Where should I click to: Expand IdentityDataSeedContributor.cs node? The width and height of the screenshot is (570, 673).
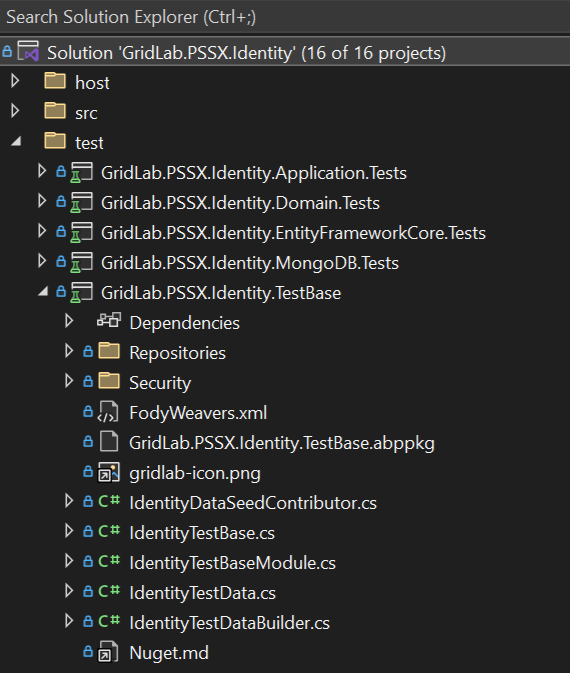[69, 501]
